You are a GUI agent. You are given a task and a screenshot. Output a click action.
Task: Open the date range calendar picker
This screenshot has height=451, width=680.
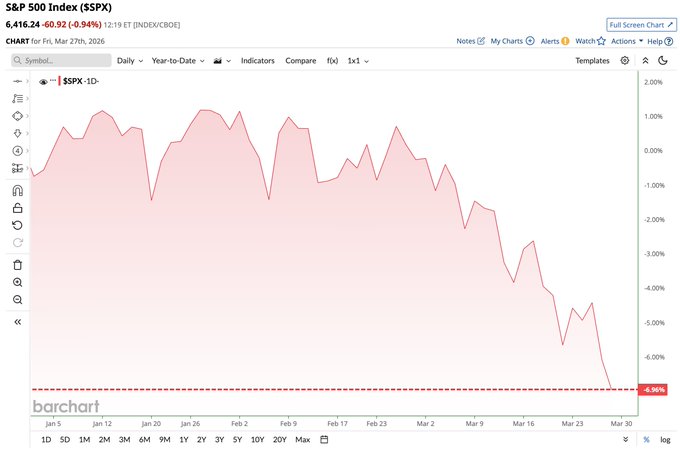click(x=324, y=439)
